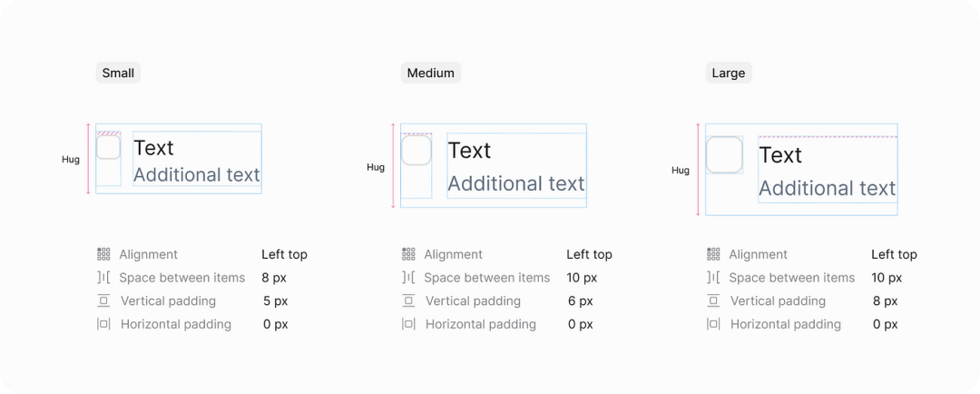Viewport: 980px width, 394px height.
Task: Click the Hug label beside the Large example
Action: click(681, 170)
